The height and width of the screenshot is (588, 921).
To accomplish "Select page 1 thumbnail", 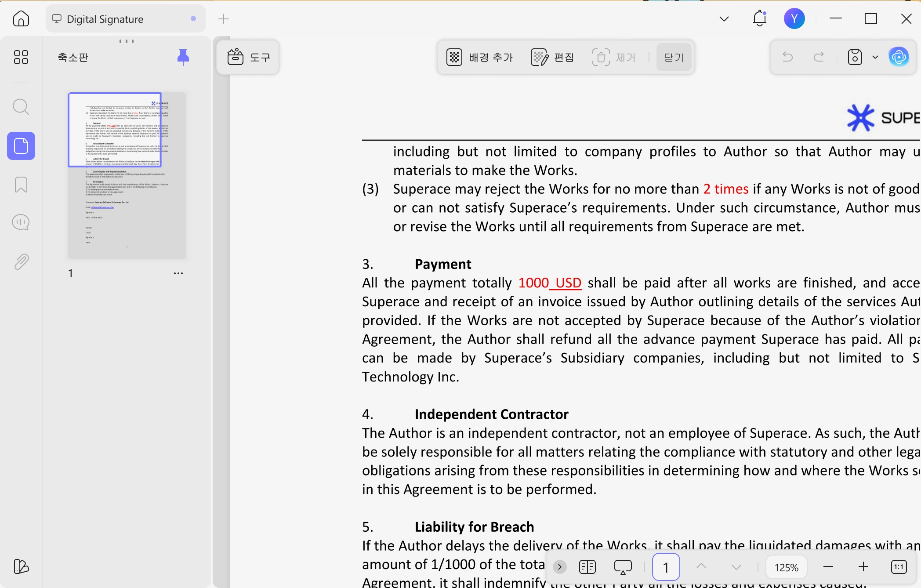I will tap(127, 175).
